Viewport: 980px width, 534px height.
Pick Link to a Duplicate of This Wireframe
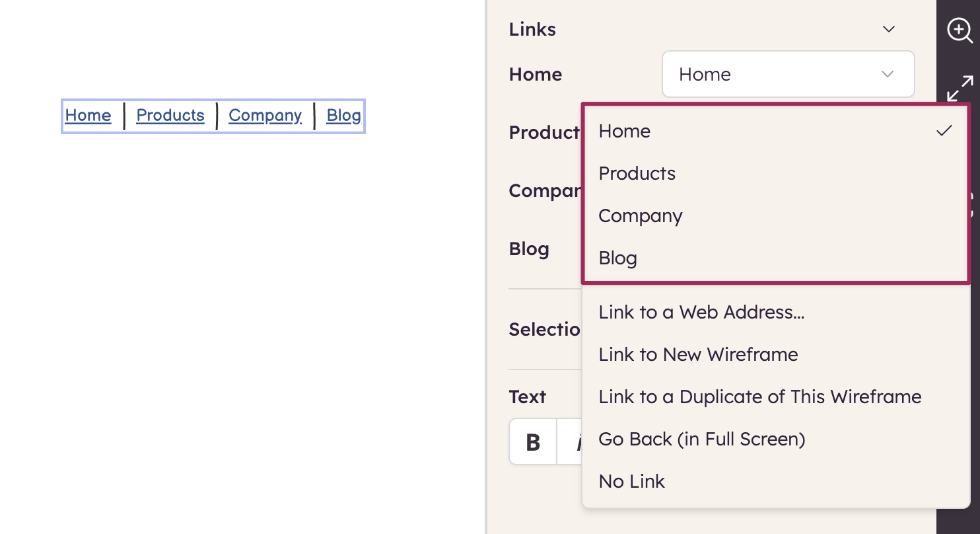click(x=759, y=397)
